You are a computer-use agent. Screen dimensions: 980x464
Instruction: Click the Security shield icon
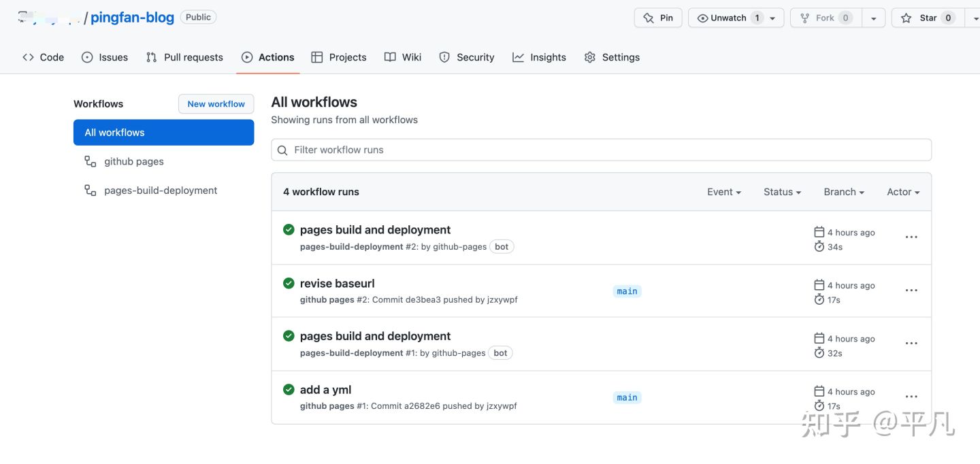(444, 57)
